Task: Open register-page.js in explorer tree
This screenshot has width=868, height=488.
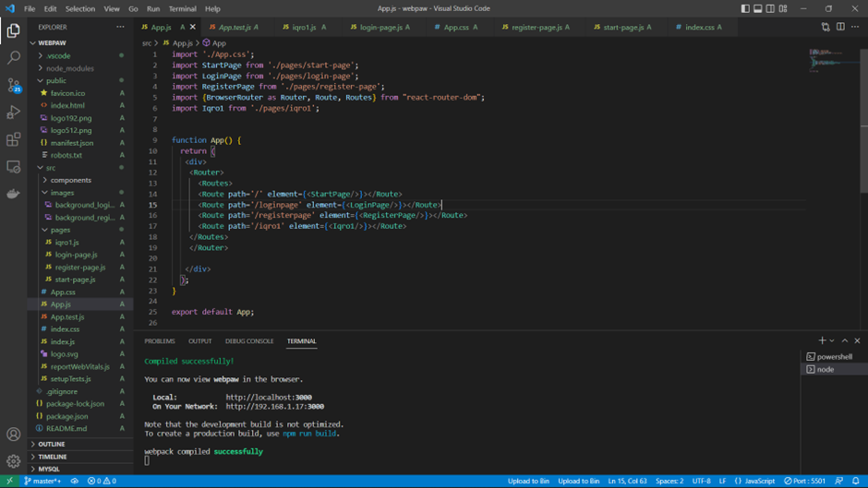Action: click(x=80, y=268)
